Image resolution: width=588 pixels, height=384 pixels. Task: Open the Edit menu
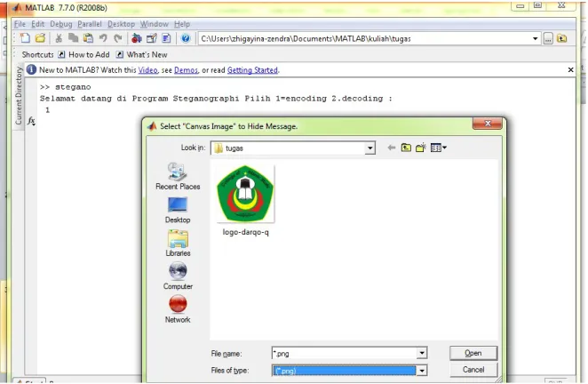point(38,24)
